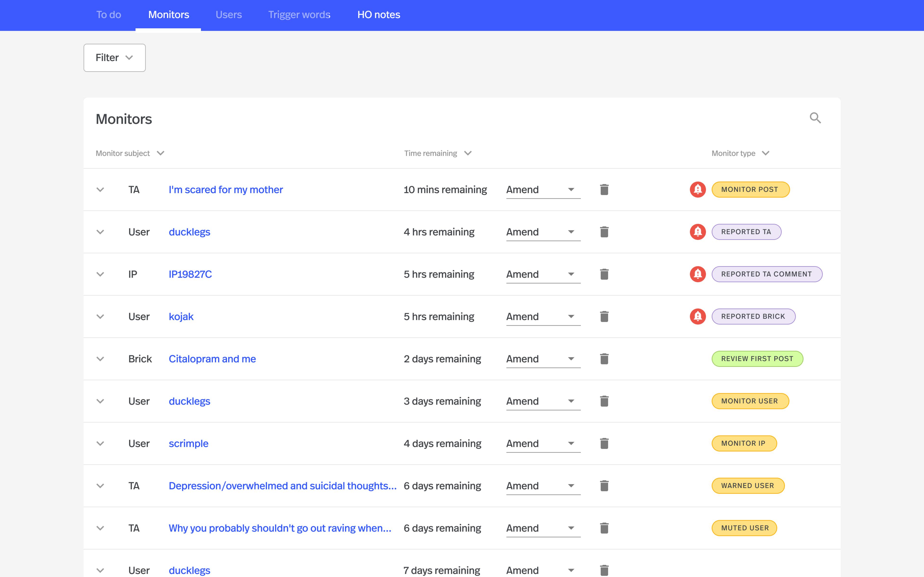This screenshot has height=577, width=924.
Task: Open the Filter dropdown
Action: pos(114,58)
